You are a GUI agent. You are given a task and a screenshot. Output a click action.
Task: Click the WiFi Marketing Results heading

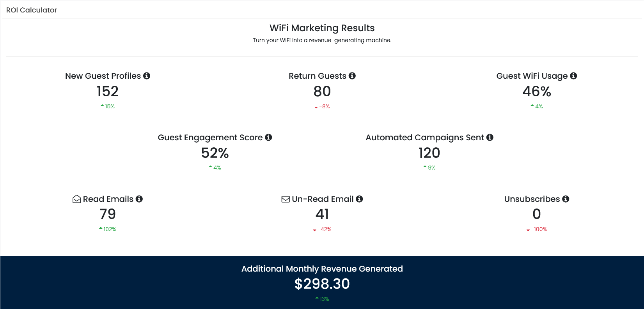(x=322, y=28)
